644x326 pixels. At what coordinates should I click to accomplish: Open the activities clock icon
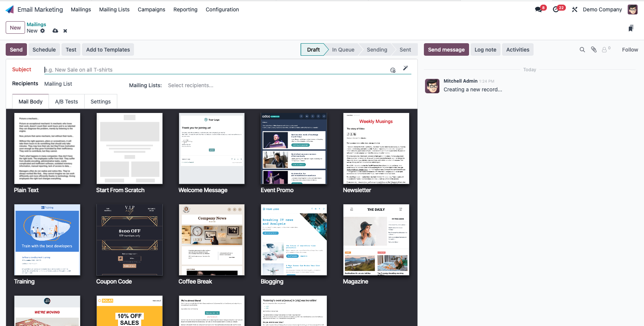click(556, 9)
